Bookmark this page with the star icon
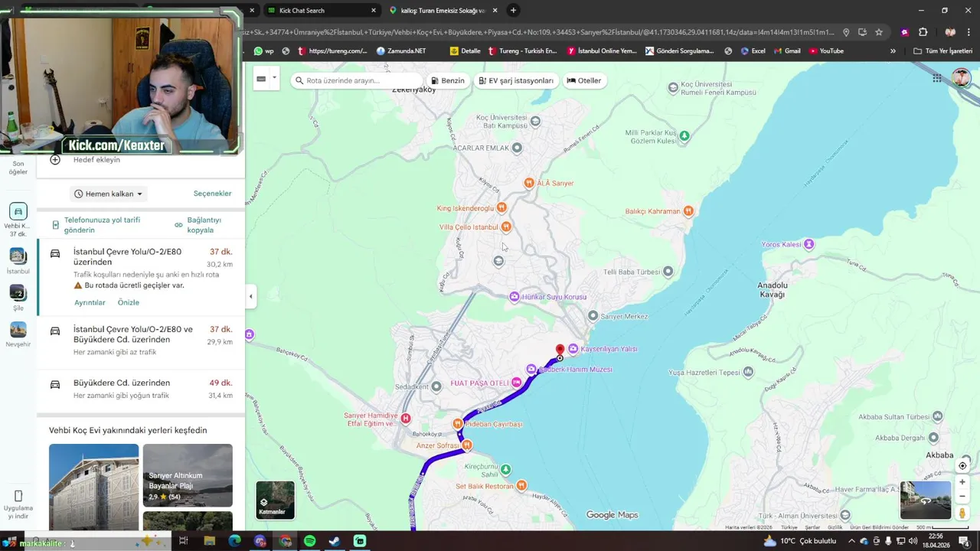This screenshot has width=980, height=551. tap(879, 32)
